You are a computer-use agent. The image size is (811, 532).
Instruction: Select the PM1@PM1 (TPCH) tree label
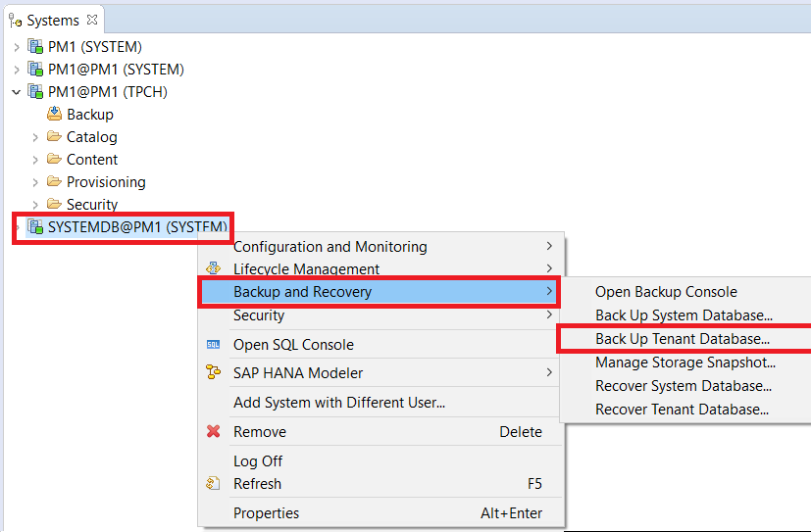click(x=108, y=91)
